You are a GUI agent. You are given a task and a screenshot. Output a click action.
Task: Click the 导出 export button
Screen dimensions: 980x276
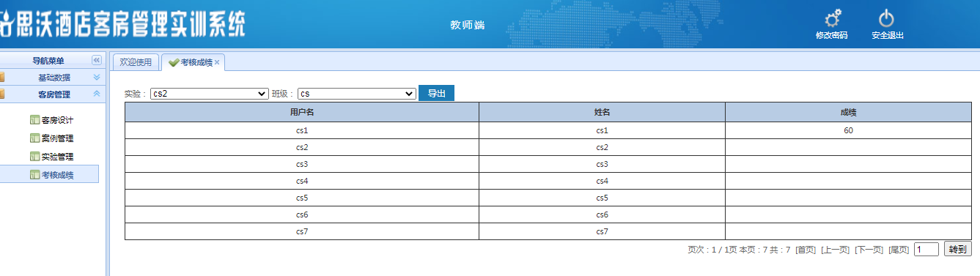436,94
